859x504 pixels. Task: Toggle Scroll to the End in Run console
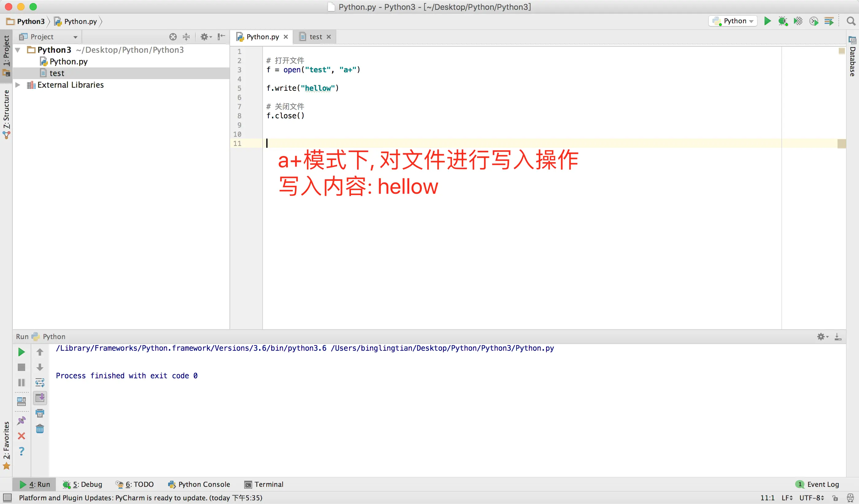point(40,398)
